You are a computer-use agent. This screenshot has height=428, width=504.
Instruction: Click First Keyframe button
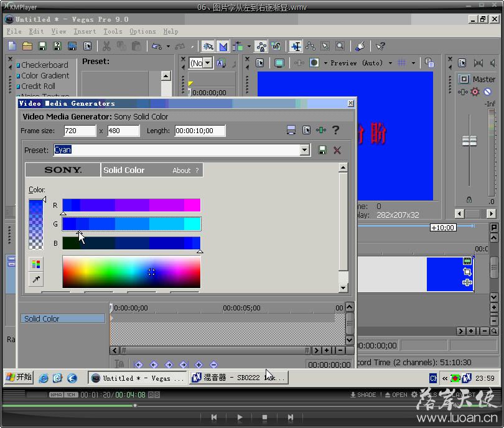pyautogui.click(x=138, y=365)
